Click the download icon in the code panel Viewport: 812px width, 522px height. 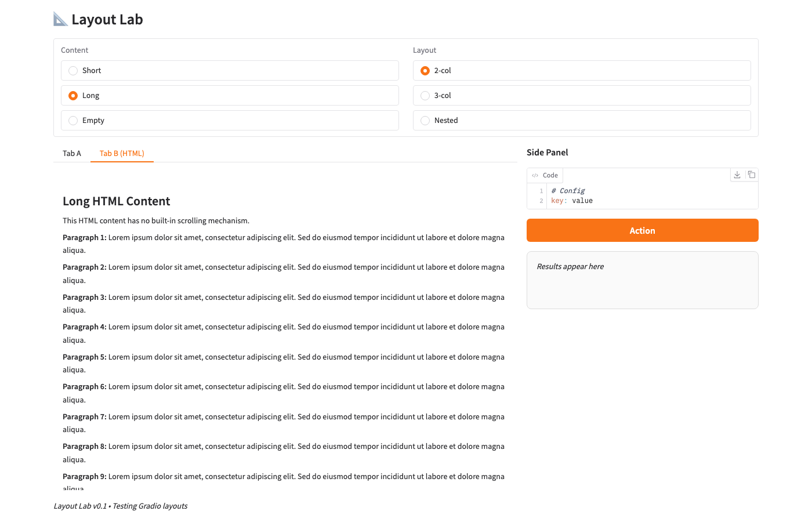click(737, 175)
